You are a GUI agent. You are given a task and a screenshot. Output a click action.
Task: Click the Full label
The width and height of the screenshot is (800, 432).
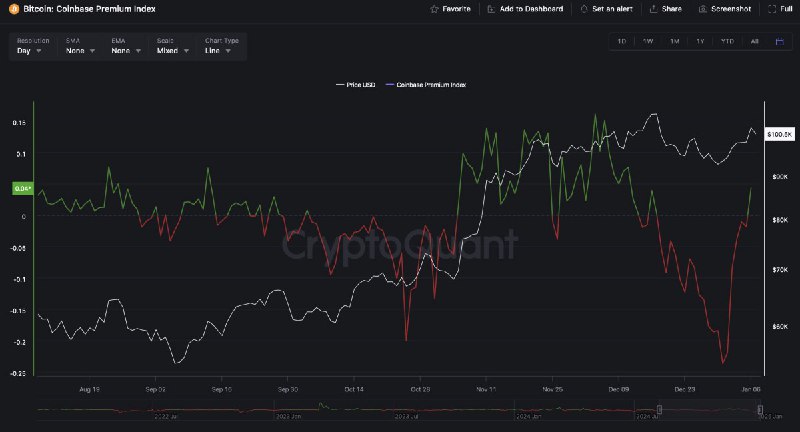click(x=786, y=9)
